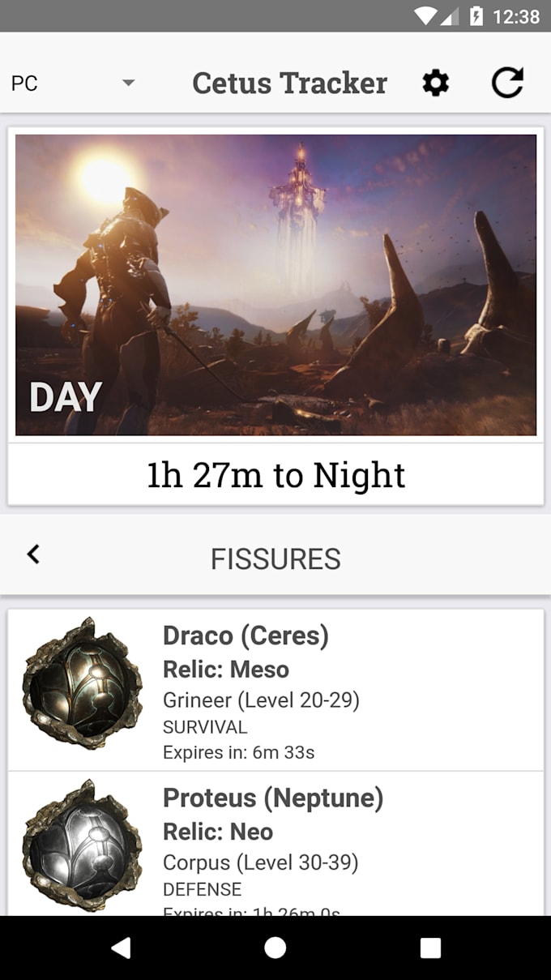Tap the Android back navigation button
This screenshot has width=551, height=980.
(x=121, y=948)
